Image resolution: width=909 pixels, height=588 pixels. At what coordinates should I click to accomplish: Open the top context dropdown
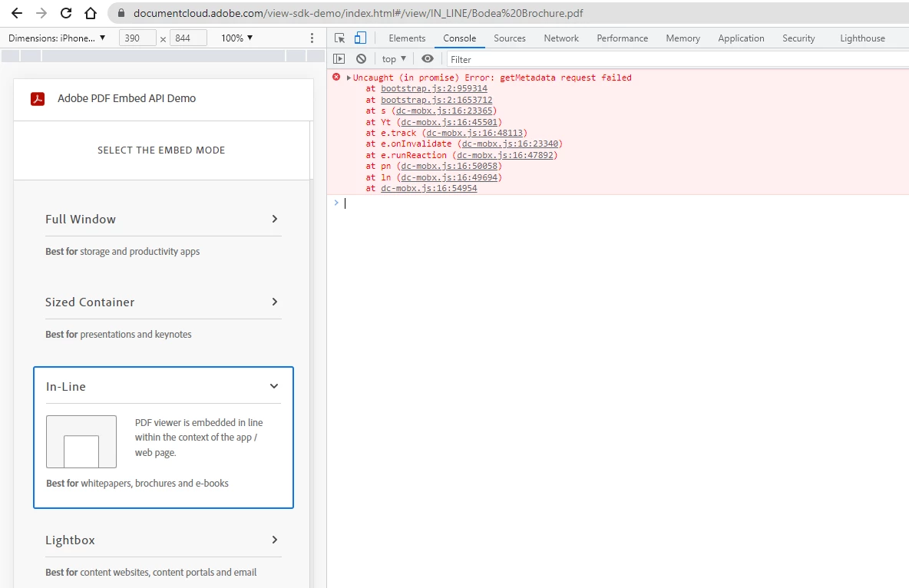[x=394, y=59]
